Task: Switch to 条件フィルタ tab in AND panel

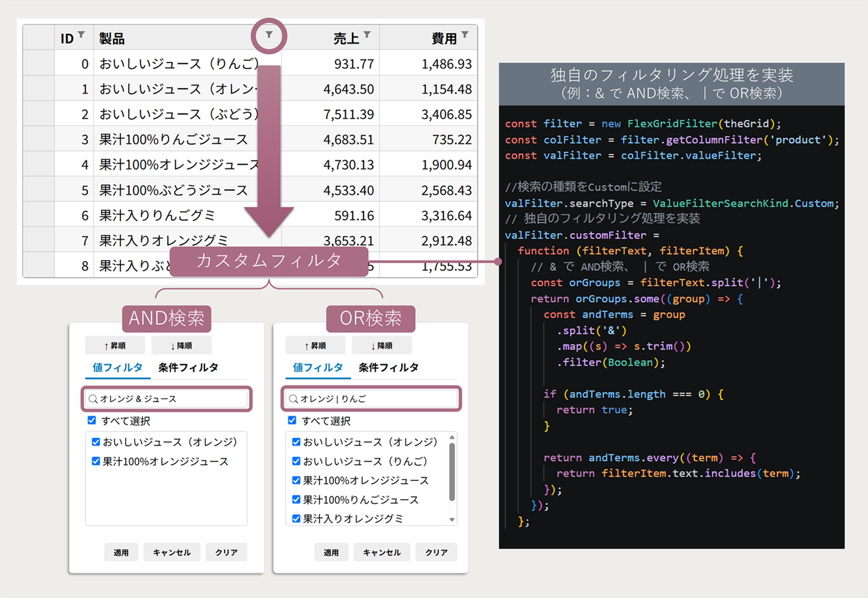Action: [x=188, y=367]
